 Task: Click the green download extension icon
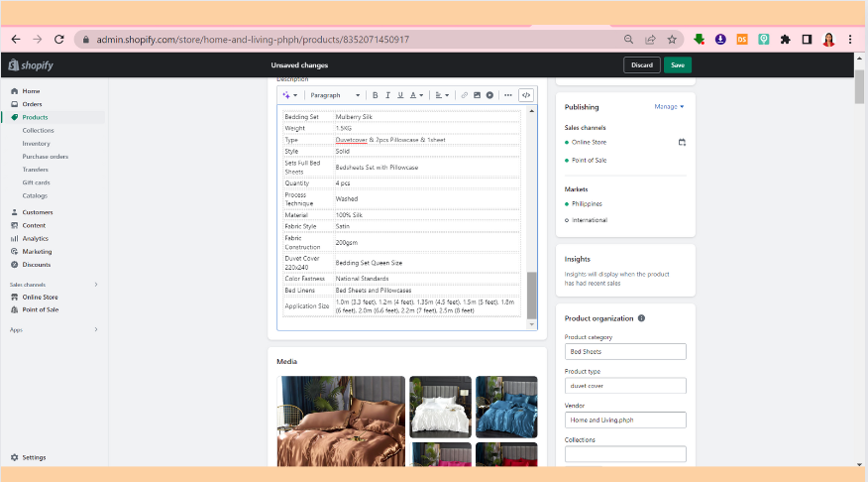[x=699, y=40]
